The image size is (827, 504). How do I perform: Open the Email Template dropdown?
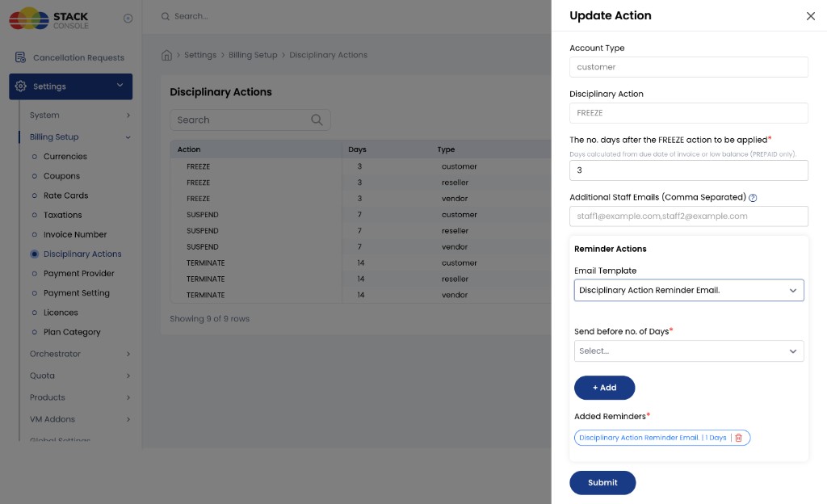(689, 290)
